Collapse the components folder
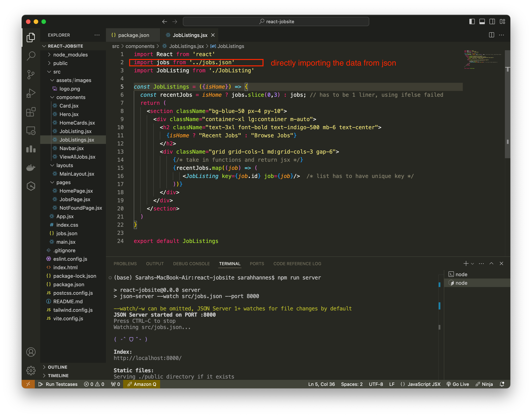532x417 pixels. 73,97
